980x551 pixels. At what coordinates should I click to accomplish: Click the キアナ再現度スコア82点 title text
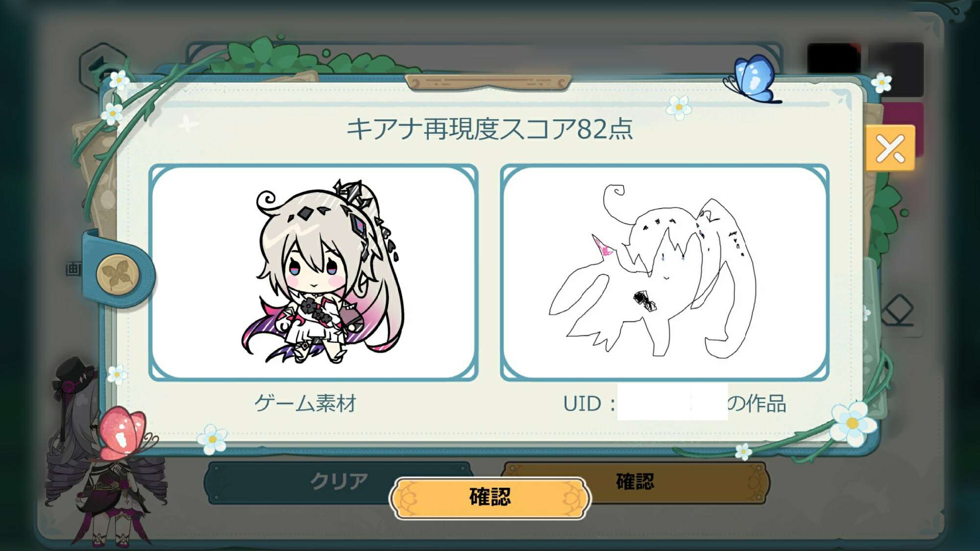pyautogui.click(x=490, y=129)
